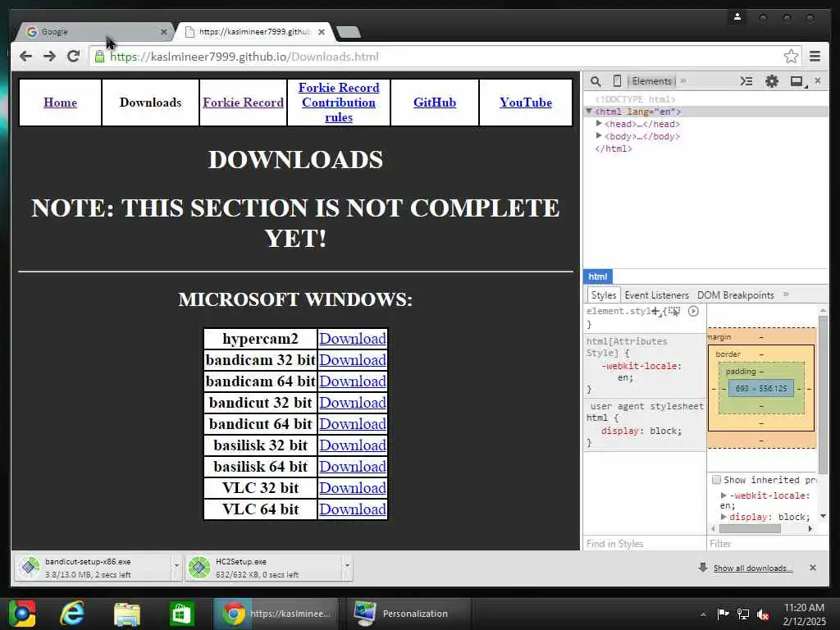840x630 pixels.
Task: Open the Home navigation link
Action: pyautogui.click(x=60, y=103)
